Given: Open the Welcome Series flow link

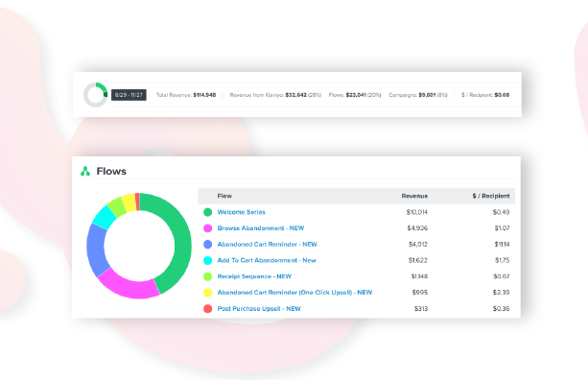Looking at the screenshot, I should click(x=241, y=212).
